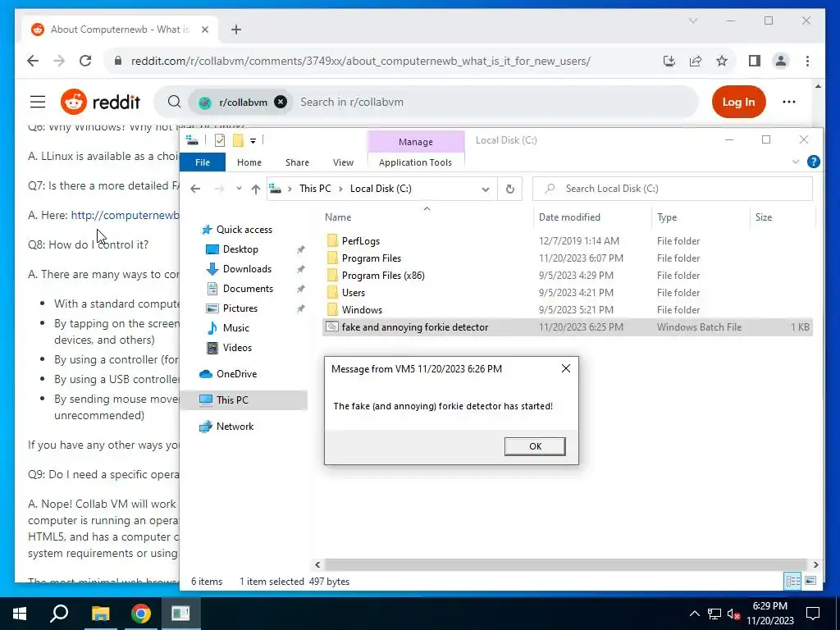Open Chrome three-dot menu
The width and height of the screenshot is (840, 630).
tap(807, 61)
